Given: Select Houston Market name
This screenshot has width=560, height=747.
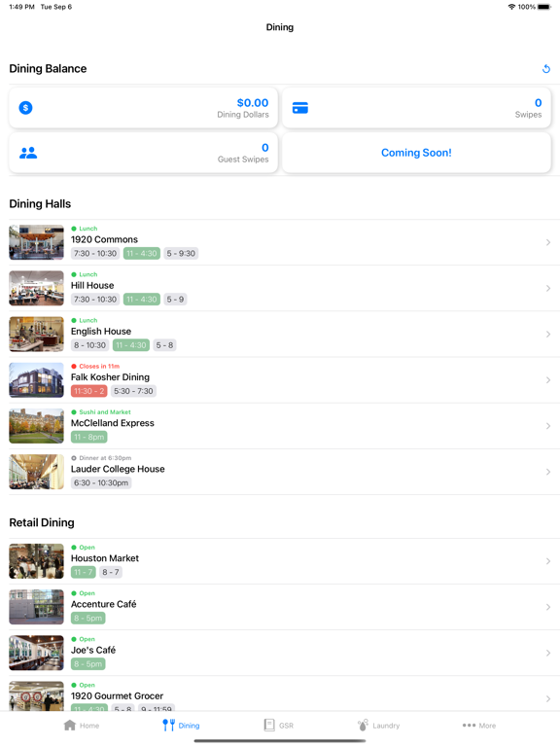Looking at the screenshot, I should coord(105,558).
